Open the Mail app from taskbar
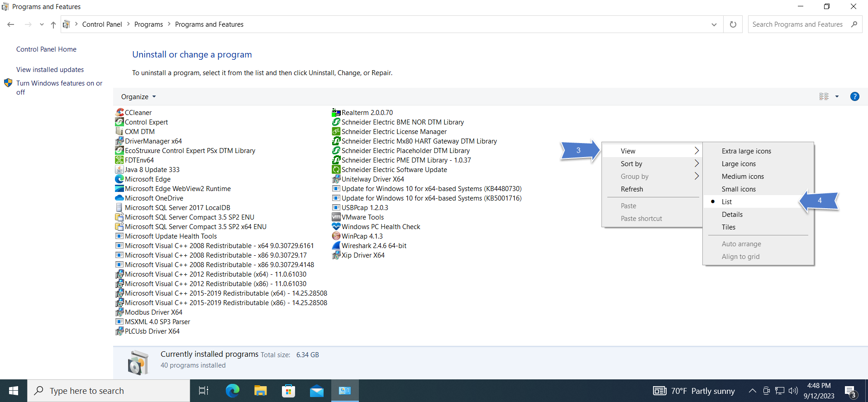Viewport: 868px width, 402px height. 317,391
